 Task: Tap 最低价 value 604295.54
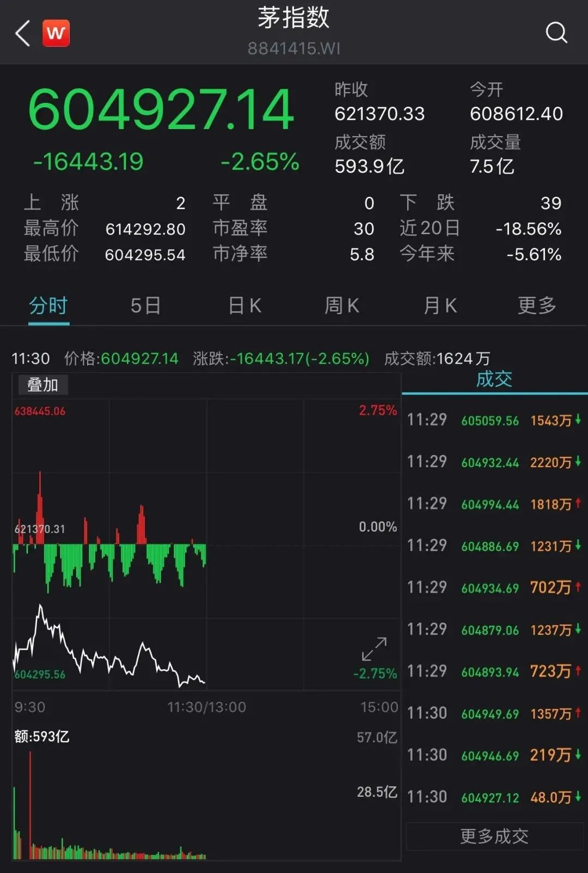[x=145, y=255]
